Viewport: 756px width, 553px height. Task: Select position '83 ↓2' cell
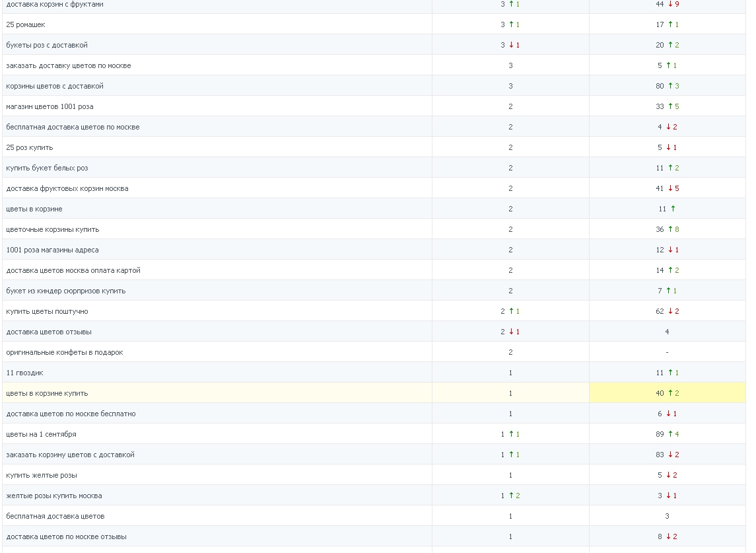[x=668, y=455]
